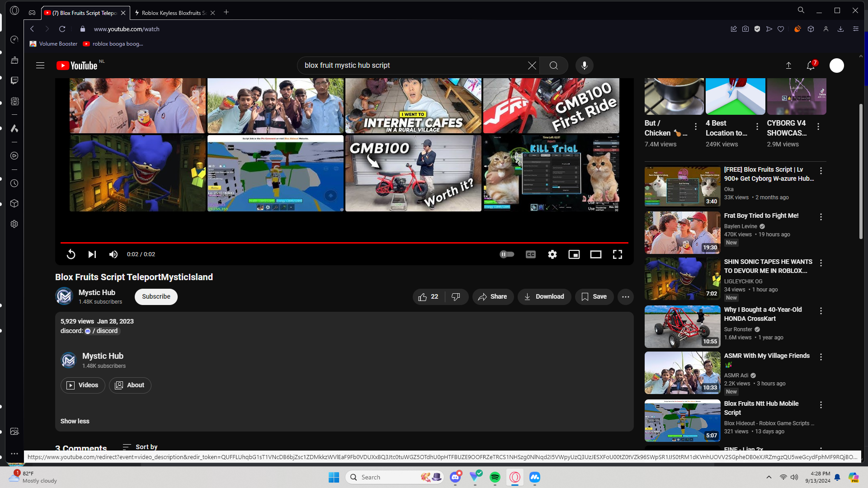
Task: Open the comments Sort by menu
Action: click(140, 447)
